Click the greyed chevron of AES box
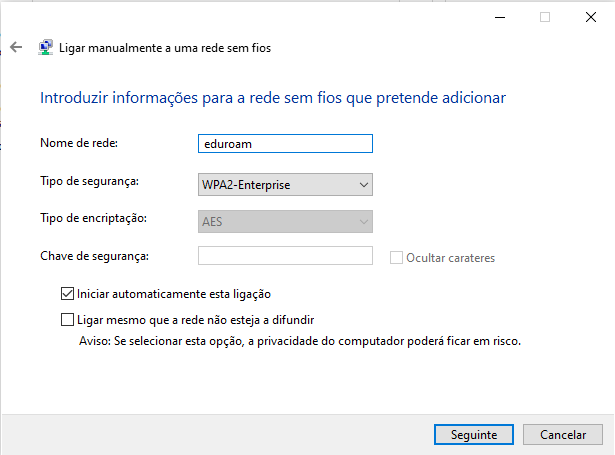 tap(364, 222)
